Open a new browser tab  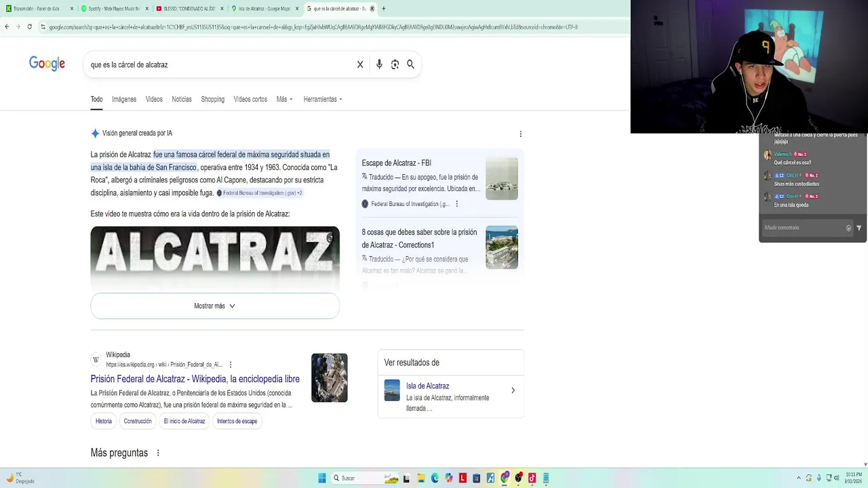click(384, 9)
